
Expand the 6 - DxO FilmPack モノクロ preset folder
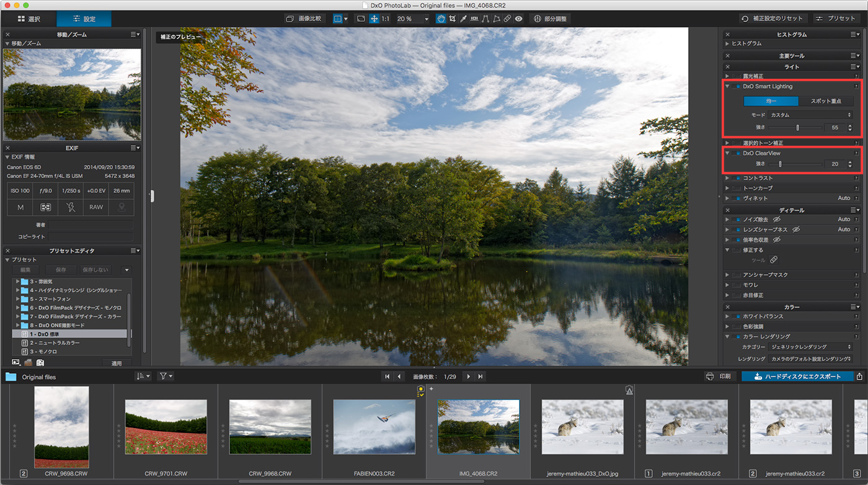click(18, 308)
